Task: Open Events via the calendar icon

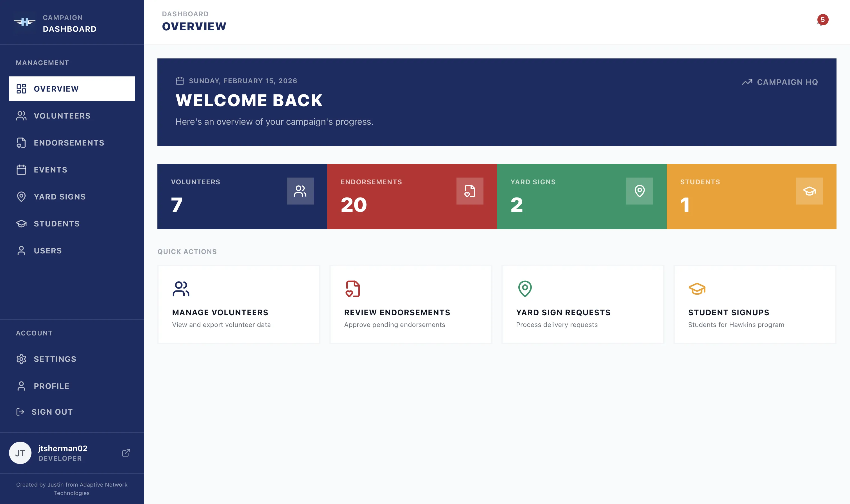Action: 22,169
